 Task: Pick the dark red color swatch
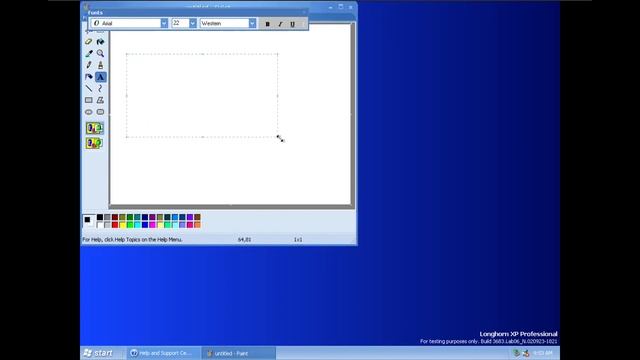(x=115, y=217)
